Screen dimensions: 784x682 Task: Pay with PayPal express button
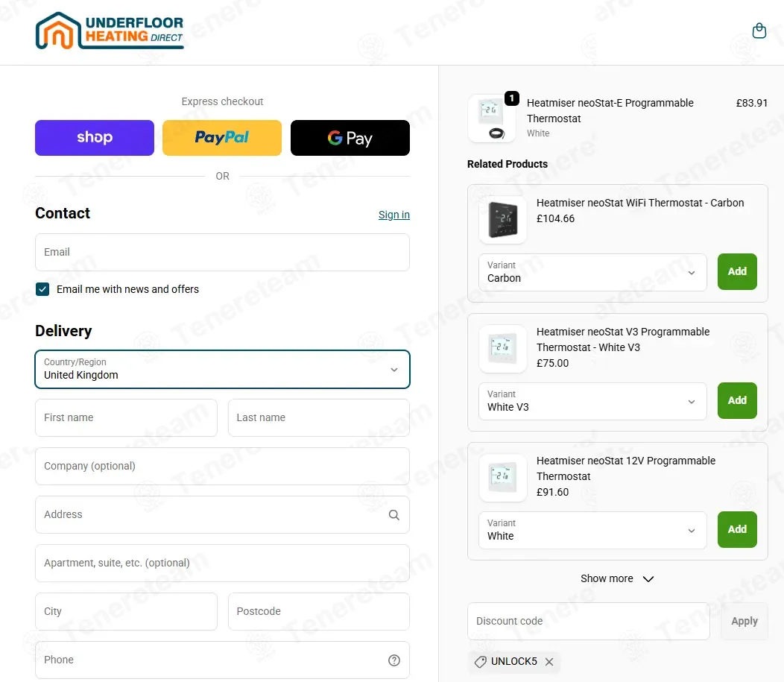point(222,137)
